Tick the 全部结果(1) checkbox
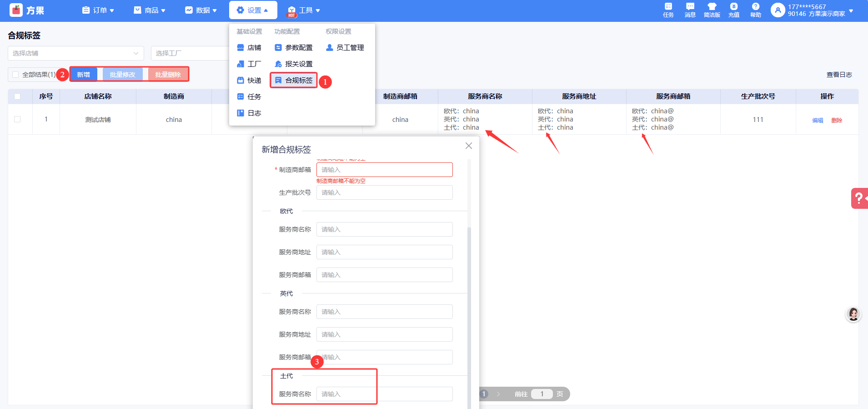This screenshot has width=868, height=409. tap(15, 75)
